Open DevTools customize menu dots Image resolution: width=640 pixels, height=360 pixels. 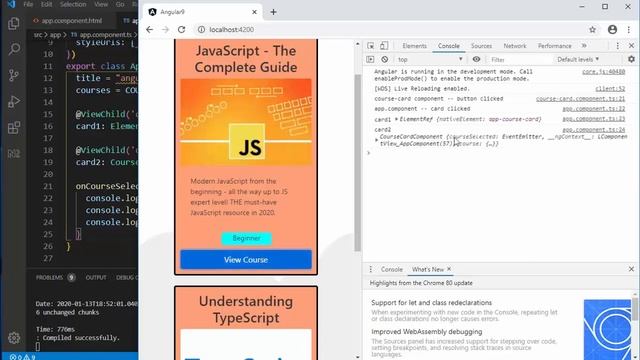point(618,46)
